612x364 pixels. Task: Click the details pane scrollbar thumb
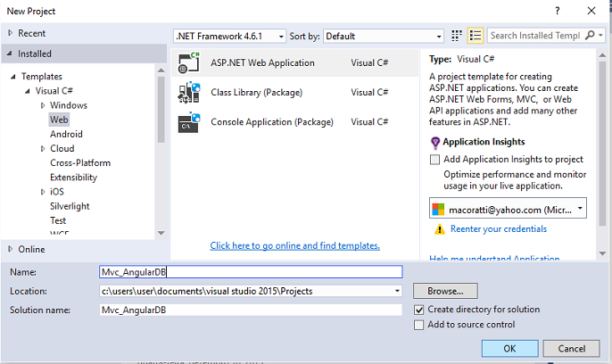(x=602, y=144)
